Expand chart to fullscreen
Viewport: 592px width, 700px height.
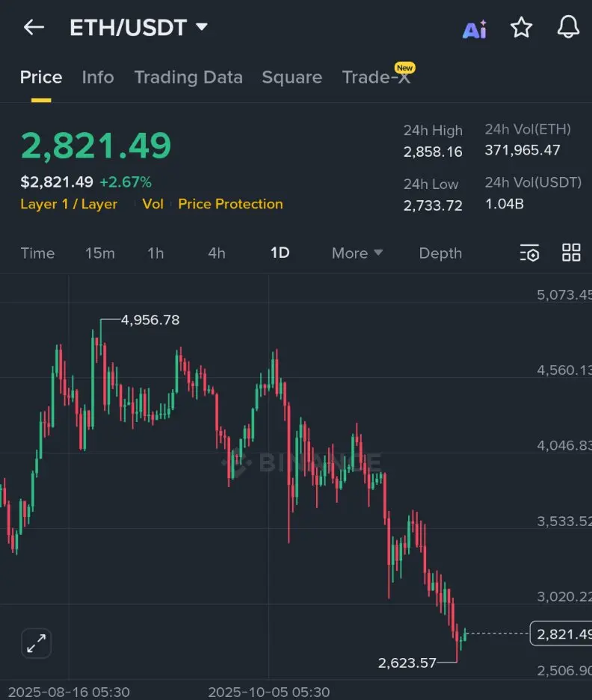(36, 643)
